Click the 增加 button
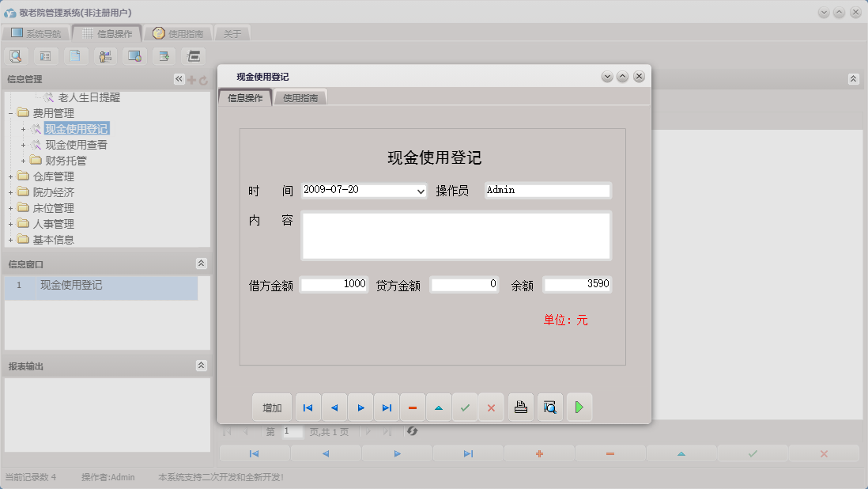The width and height of the screenshot is (868, 489). pos(271,407)
